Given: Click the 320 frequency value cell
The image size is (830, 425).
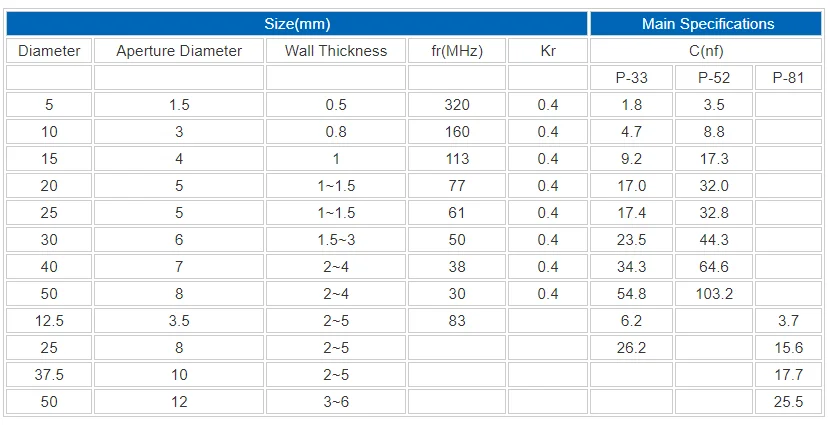Looking at the screenshot, I should click(x=456, y=105).
